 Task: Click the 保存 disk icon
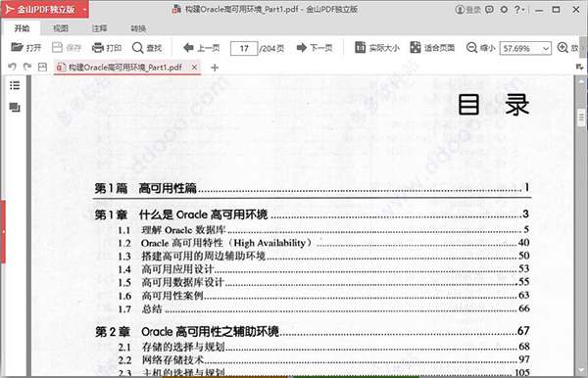(x=57, y=47)
